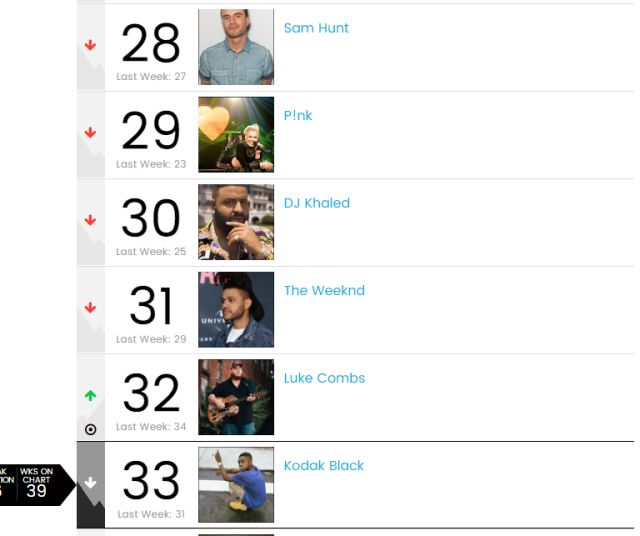Click the green up arrow beside rank 32
This screenshot has width=640, height=536.
pos(90,395)
